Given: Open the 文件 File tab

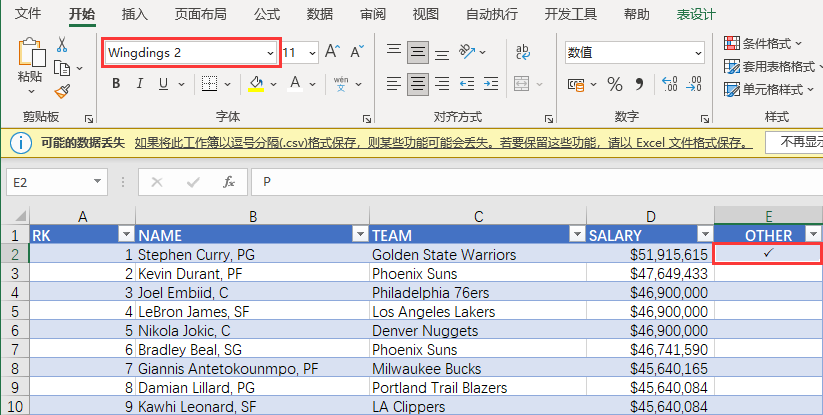Looking at the screenshot, I should coord(28,14).
